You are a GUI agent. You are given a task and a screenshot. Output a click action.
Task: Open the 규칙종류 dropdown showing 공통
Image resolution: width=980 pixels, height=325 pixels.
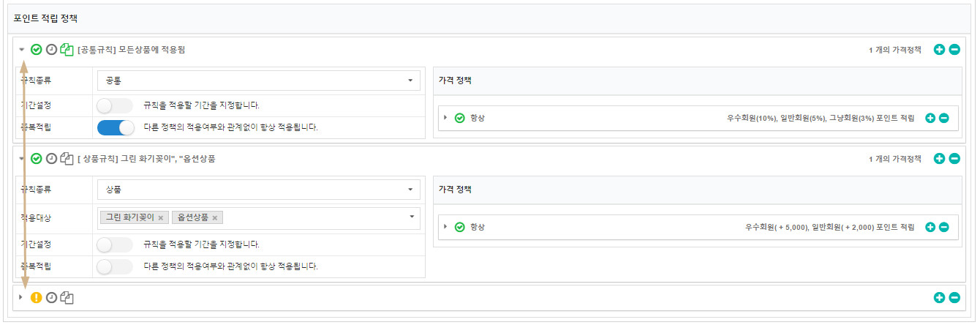(x=258, y=81)
